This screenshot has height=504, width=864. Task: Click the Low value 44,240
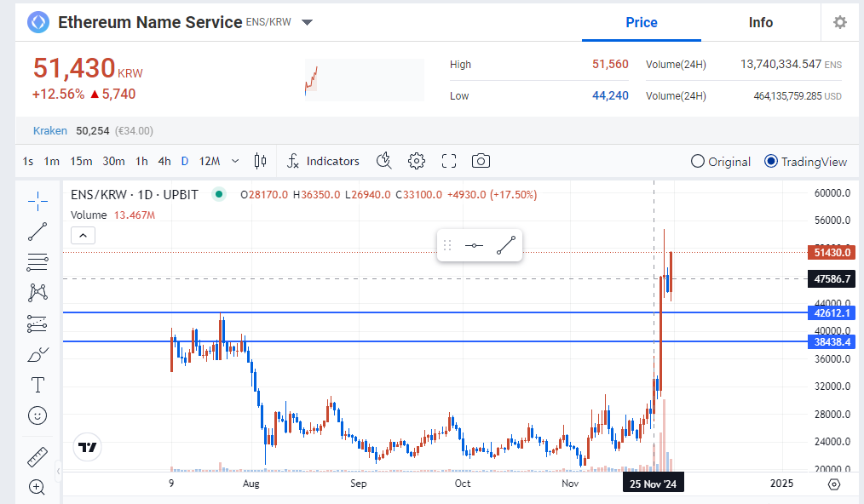[610, 95]
